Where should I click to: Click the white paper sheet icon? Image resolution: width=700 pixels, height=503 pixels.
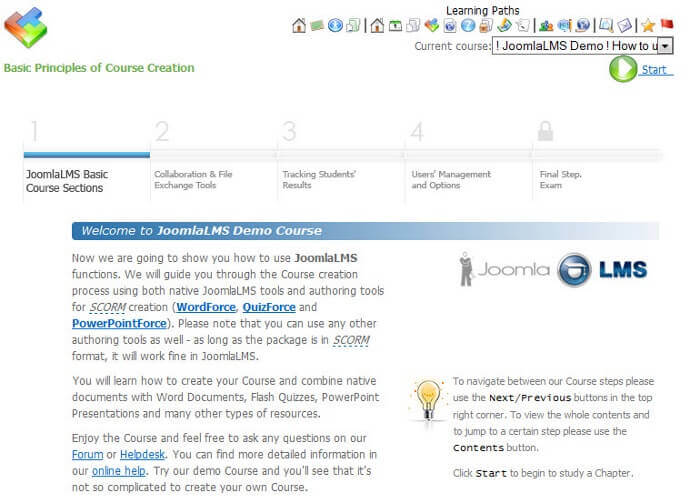click(x=522, y=25)
